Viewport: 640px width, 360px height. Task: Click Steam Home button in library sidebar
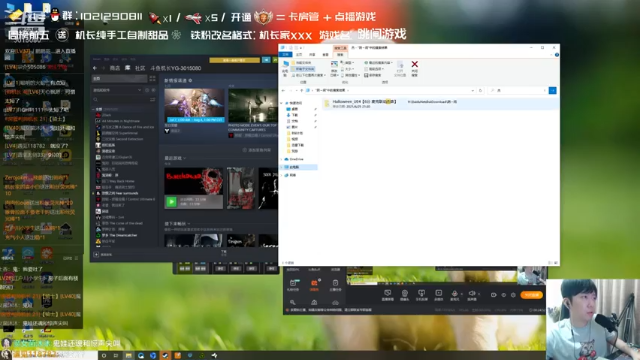119,78
